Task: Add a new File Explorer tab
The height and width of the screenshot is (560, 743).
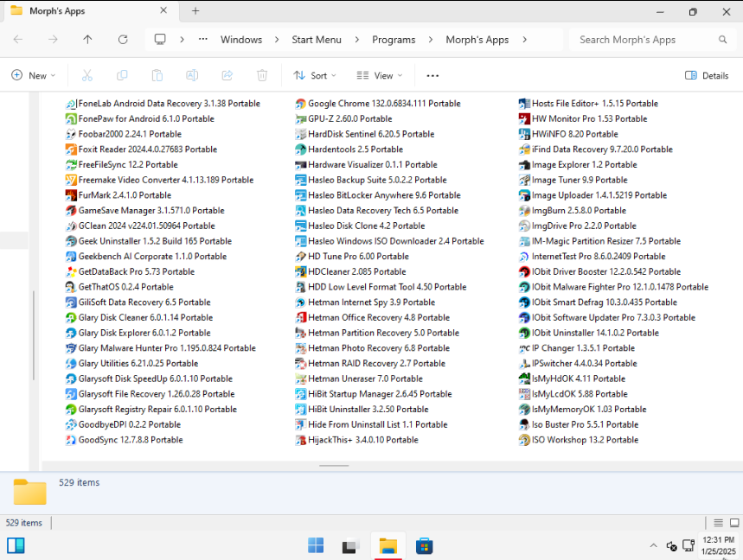Action: click(195, 11)
